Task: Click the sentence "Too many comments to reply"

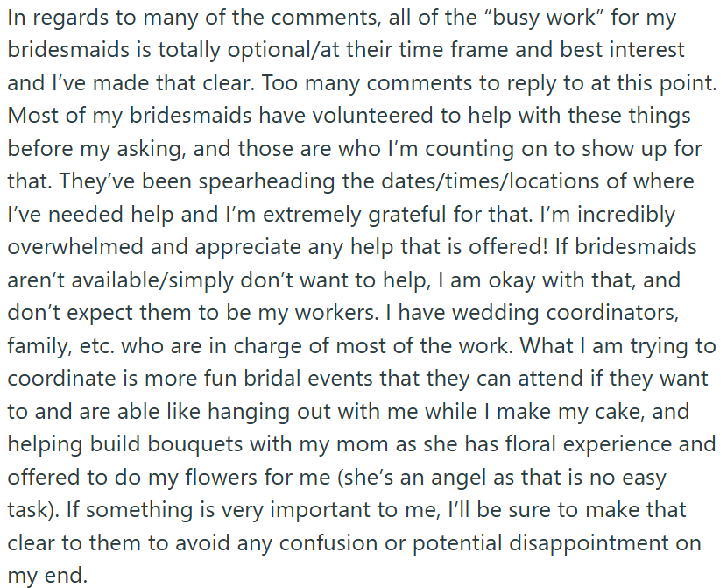Action: (x=410, y=83)
